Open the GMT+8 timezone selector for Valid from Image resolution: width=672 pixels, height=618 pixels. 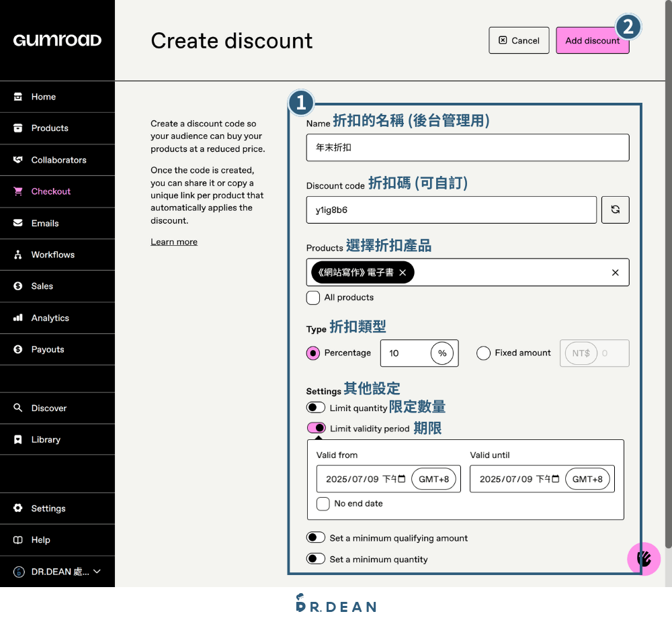pos(434,479)
